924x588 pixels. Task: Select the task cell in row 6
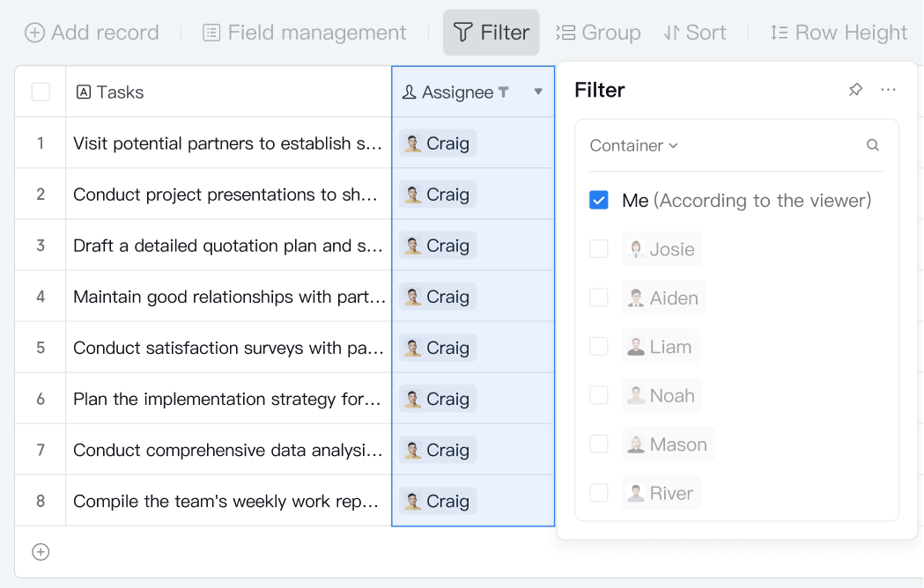(228, 399)
